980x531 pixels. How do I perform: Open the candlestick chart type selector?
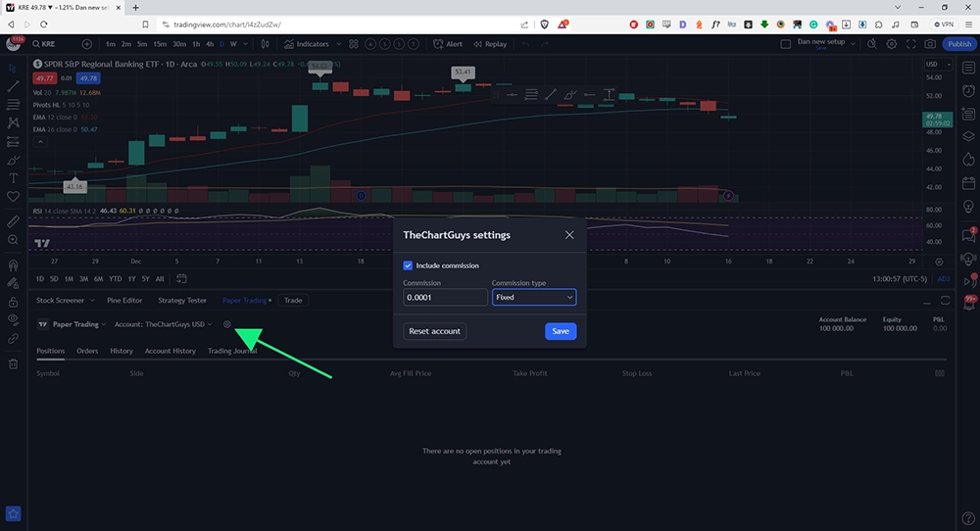click(265, 44)
